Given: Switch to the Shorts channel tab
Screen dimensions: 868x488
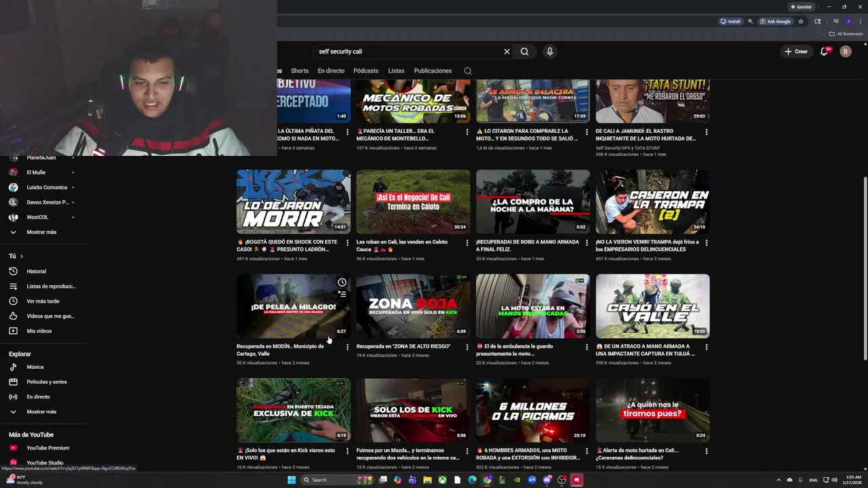Looking at the screenshot, I should [300, 70].
